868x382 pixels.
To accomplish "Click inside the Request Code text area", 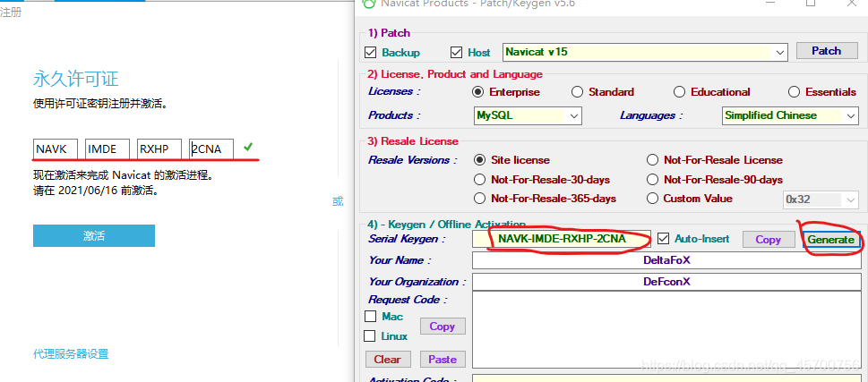I will 666,330.
